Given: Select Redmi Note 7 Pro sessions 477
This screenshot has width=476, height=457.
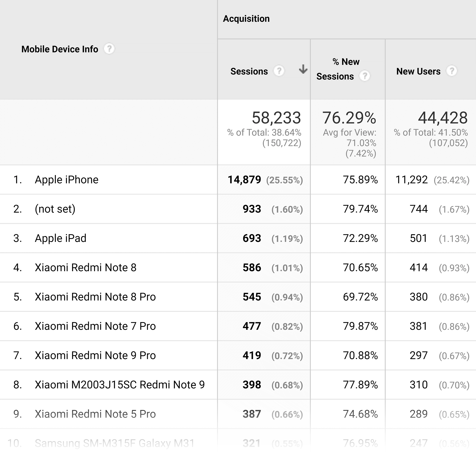Looking at the screenshot, I should [x=252, y=326].
